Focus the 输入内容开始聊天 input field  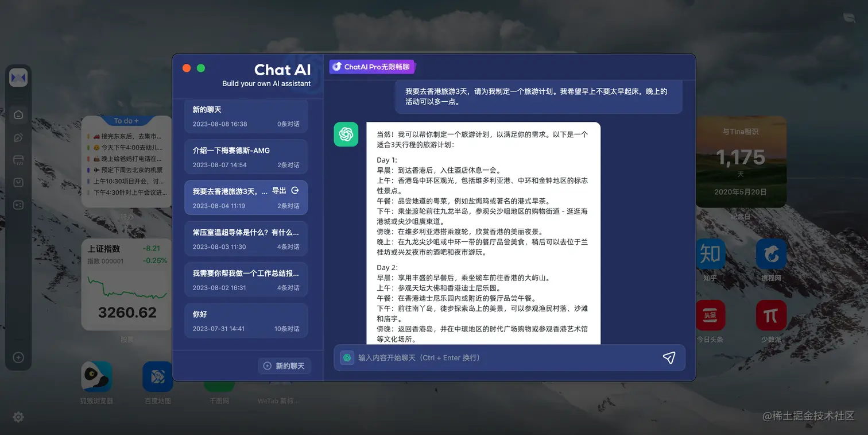(509, 357)
